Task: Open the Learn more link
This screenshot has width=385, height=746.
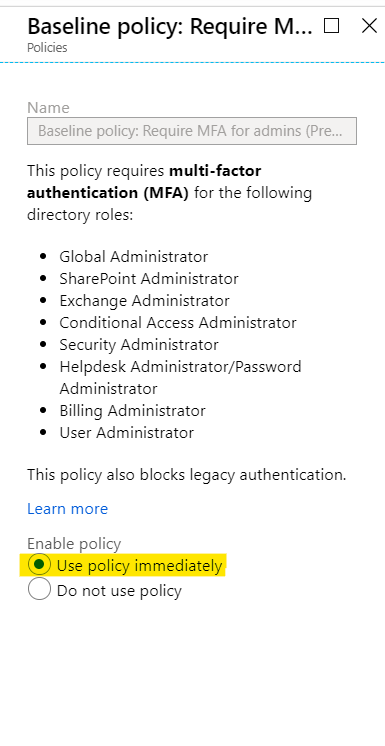Action: pos(68,509)
